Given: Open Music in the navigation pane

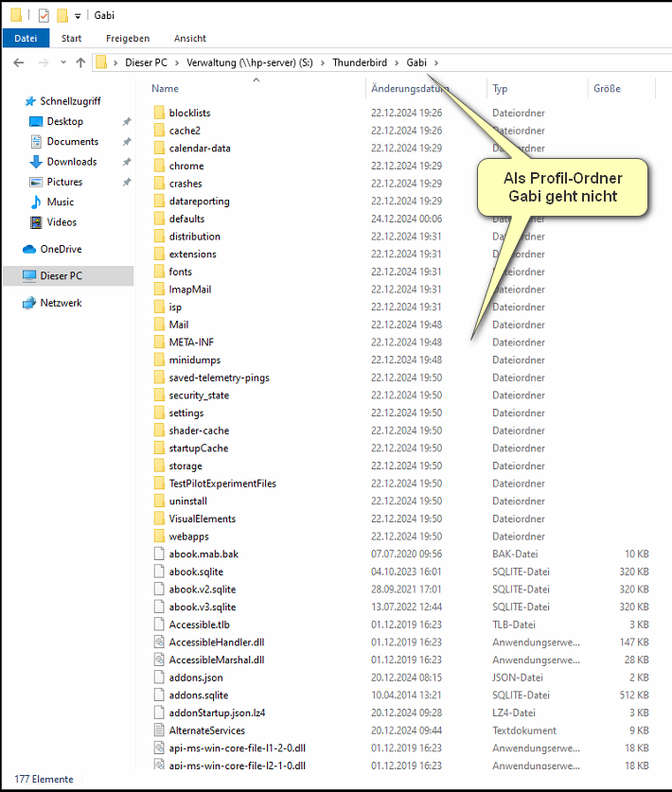Looking at the screenshot, I should click(61, 202).
